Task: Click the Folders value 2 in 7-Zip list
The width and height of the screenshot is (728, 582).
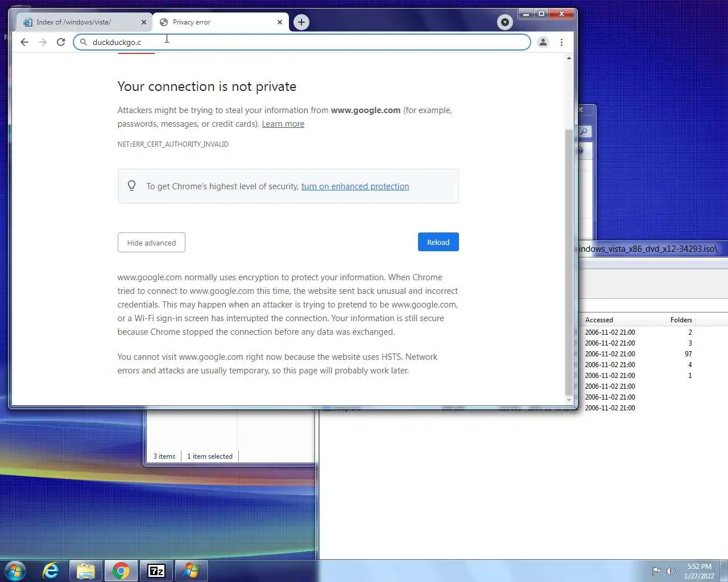Action: click(x=690, y=332)
